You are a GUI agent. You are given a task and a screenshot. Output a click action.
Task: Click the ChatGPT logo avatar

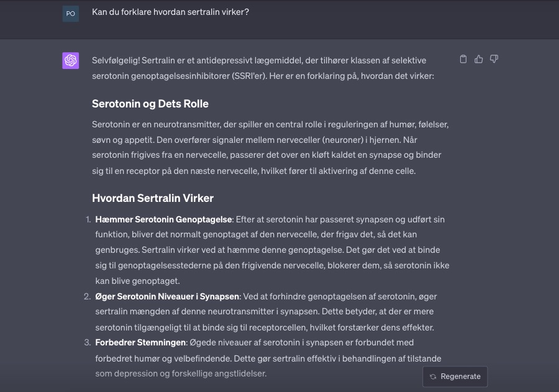[71, 60]
